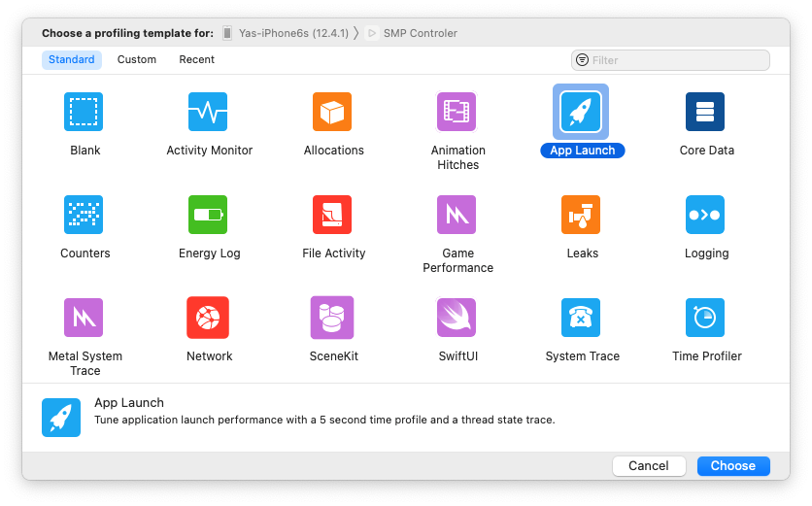
Task: Click the iPhone device icon in header
Action: [227, 33]
